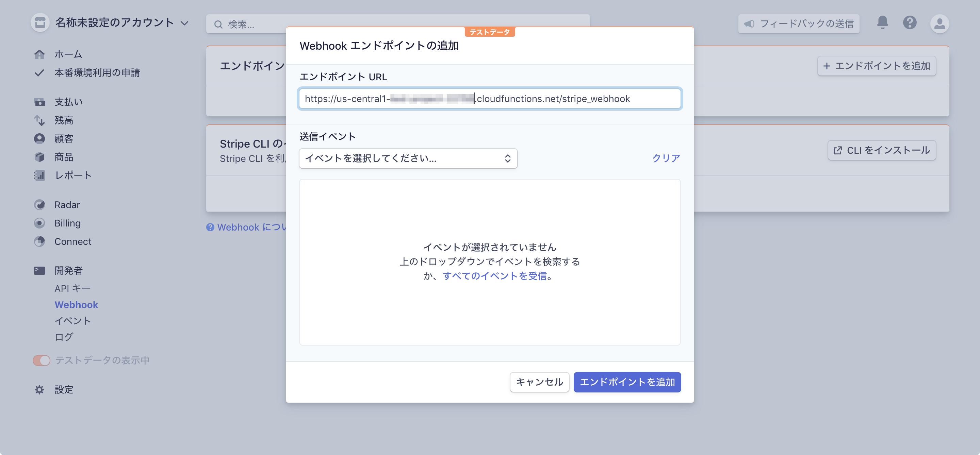Expand the 名称未設定のアカウント account dropdown
This screenshot has width=980, height=455.
pyautogui.click(x=122, y=23)
